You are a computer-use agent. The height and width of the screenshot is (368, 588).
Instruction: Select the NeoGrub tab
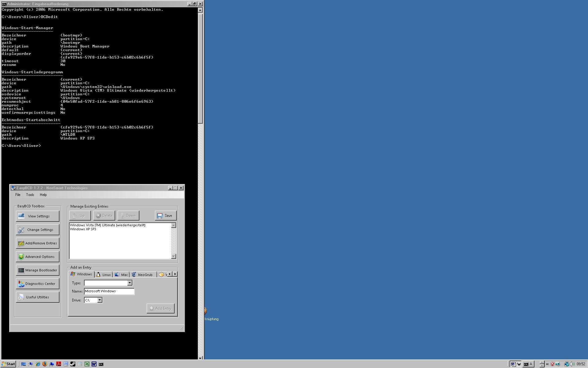pos(142,275)
